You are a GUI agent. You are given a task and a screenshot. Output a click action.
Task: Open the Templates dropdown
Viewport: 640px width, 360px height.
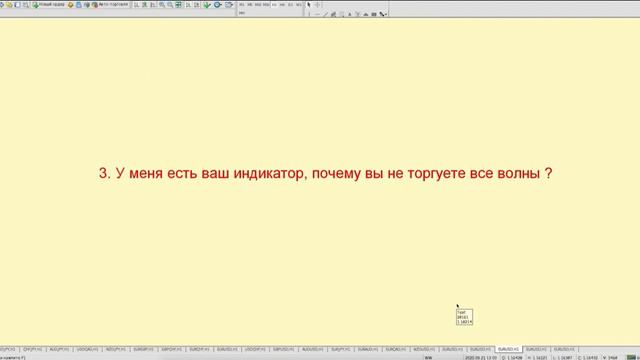[x=229, y=5]
